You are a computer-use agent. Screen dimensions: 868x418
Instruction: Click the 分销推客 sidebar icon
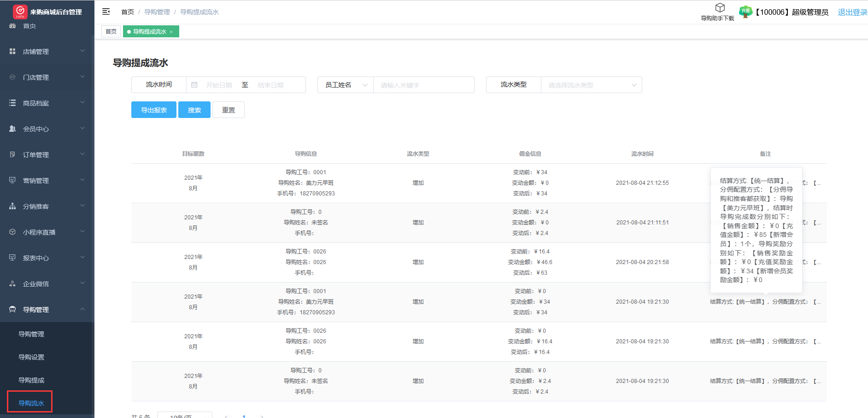(x=12, y=206)
